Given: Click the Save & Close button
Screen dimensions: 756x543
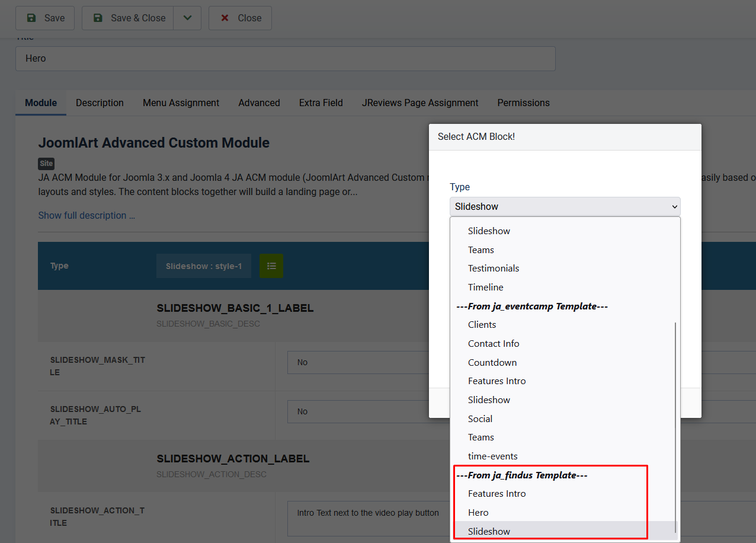Looking at the screenshot, I should [128, 18].
